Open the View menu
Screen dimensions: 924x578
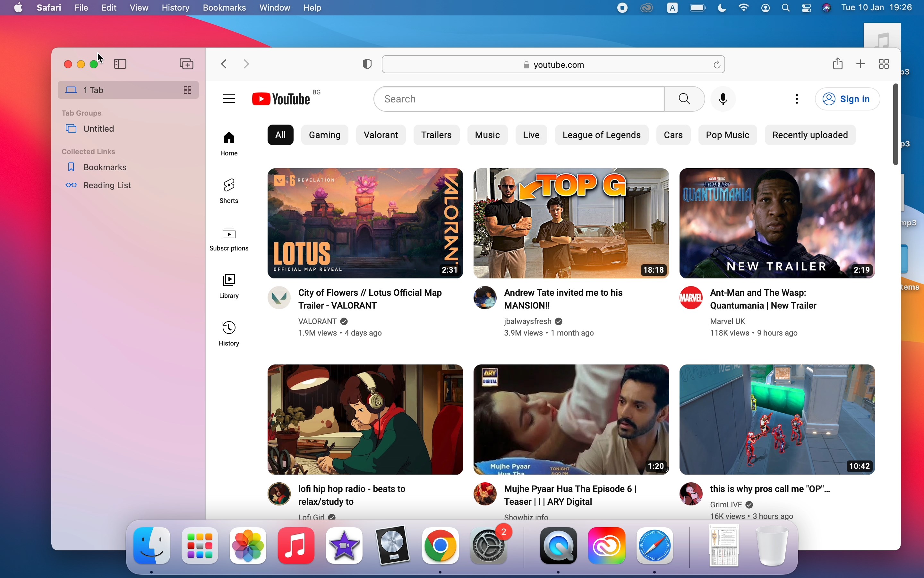139,8
